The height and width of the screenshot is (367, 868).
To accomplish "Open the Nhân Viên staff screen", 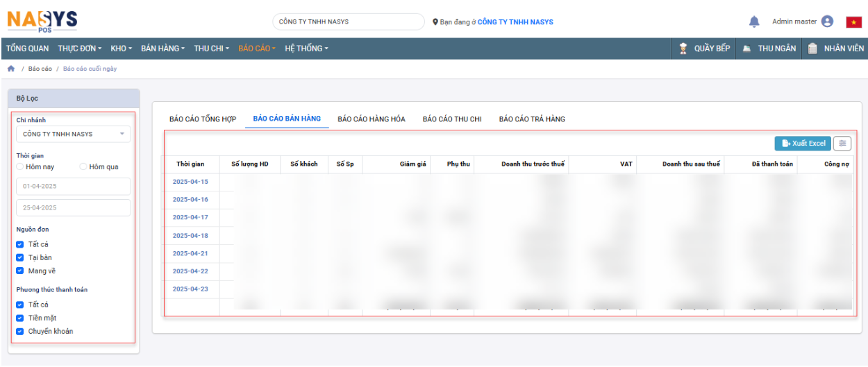I will click(835, 49).
